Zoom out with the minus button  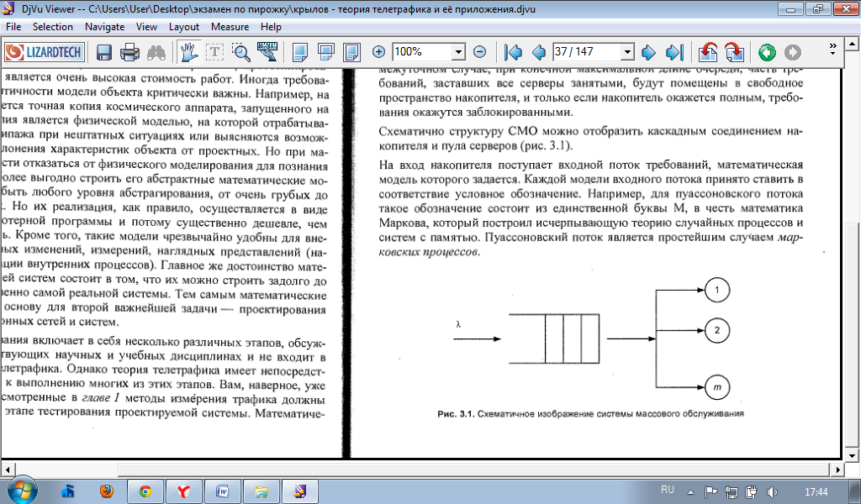point(479,52)
